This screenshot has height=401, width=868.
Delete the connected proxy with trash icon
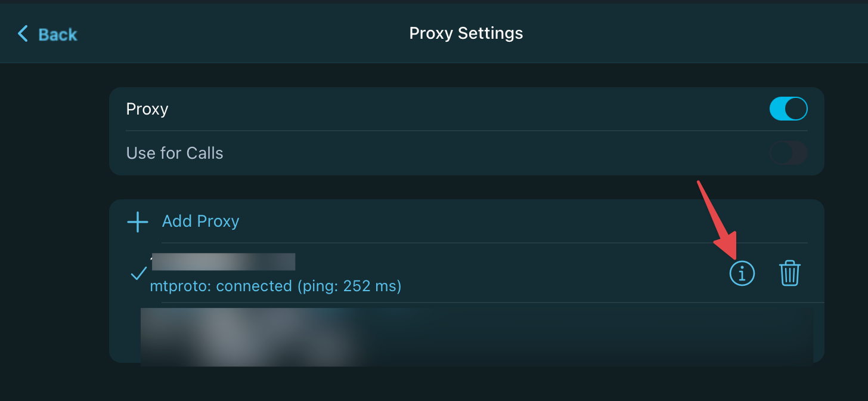[790, 273]
